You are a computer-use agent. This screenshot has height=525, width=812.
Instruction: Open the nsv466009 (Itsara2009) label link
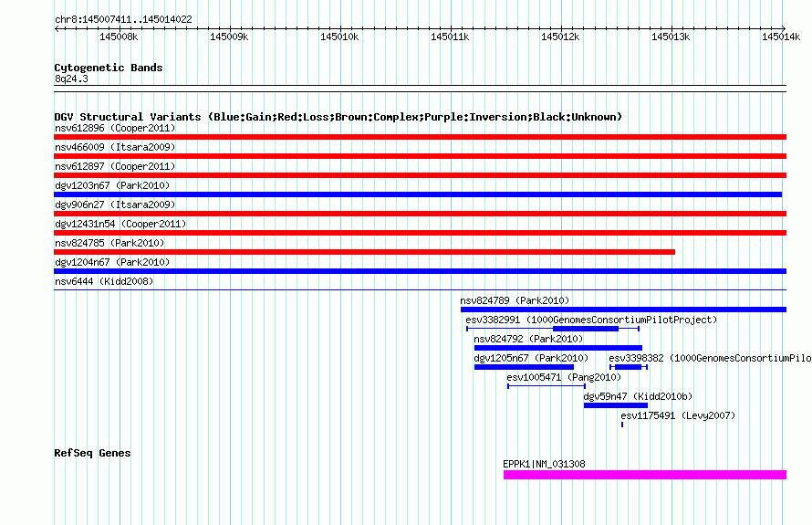(115, 147)
